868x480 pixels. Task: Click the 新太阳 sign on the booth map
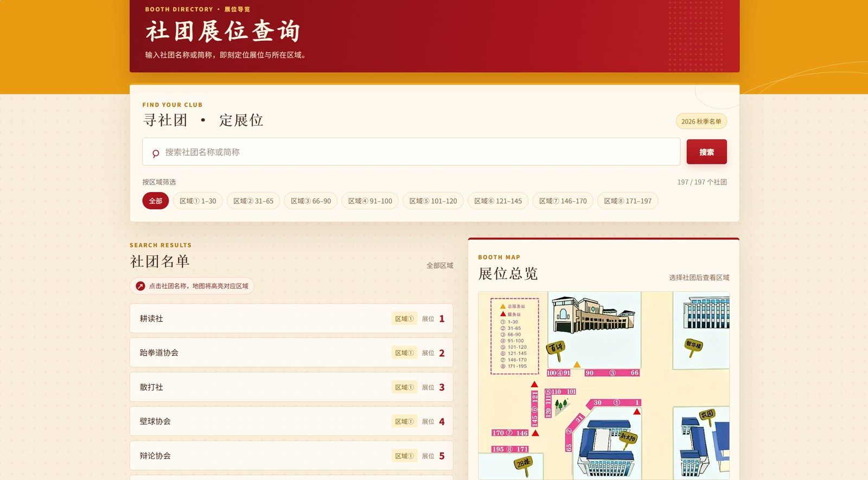[x=628, y=438]
